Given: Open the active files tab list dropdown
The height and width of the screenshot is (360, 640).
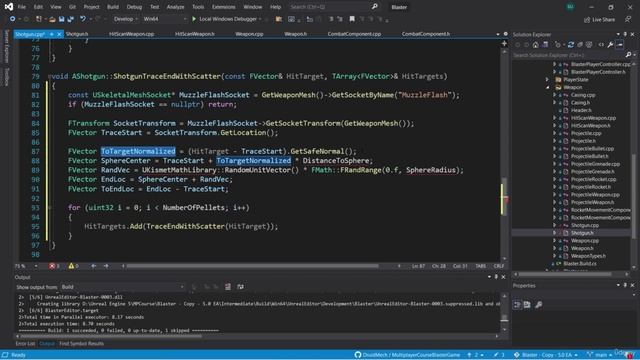Looking at the screenshot, I should point(498,34).
